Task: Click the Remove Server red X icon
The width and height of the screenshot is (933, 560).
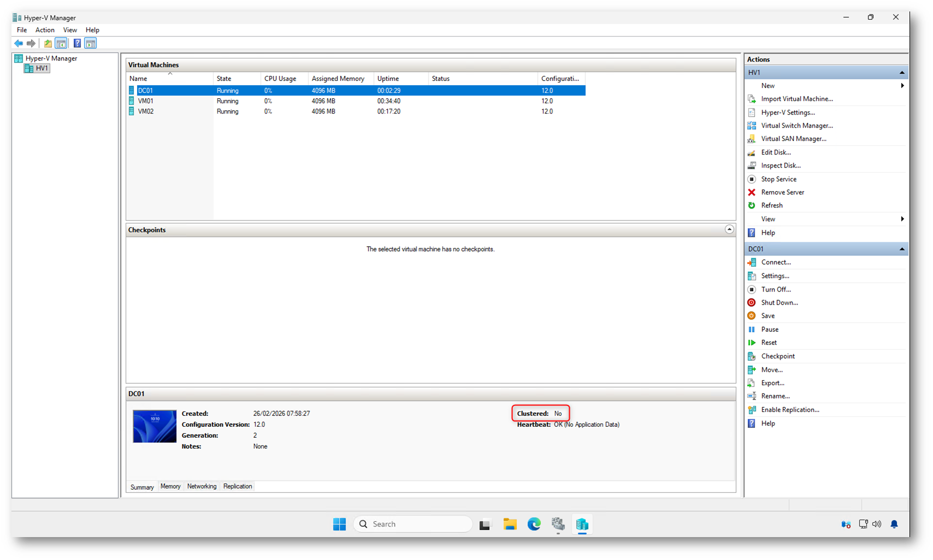Action: click(752, 192)
